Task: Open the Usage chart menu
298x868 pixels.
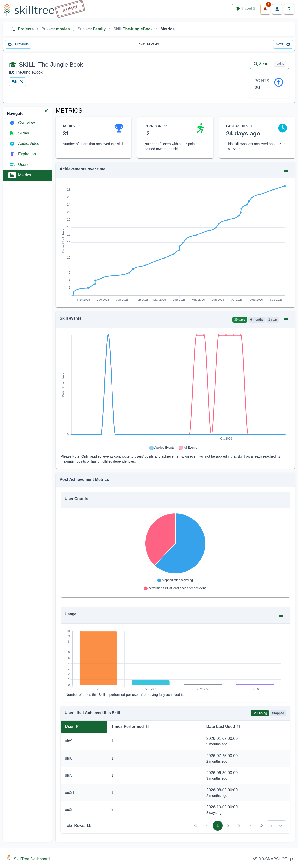Action: tap(281, 616)
